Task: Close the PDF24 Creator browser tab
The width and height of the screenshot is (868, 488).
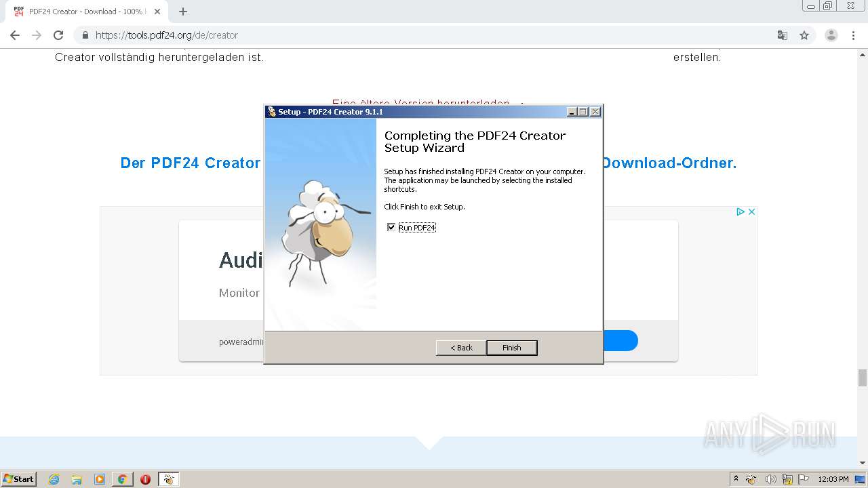Action: 157,12
